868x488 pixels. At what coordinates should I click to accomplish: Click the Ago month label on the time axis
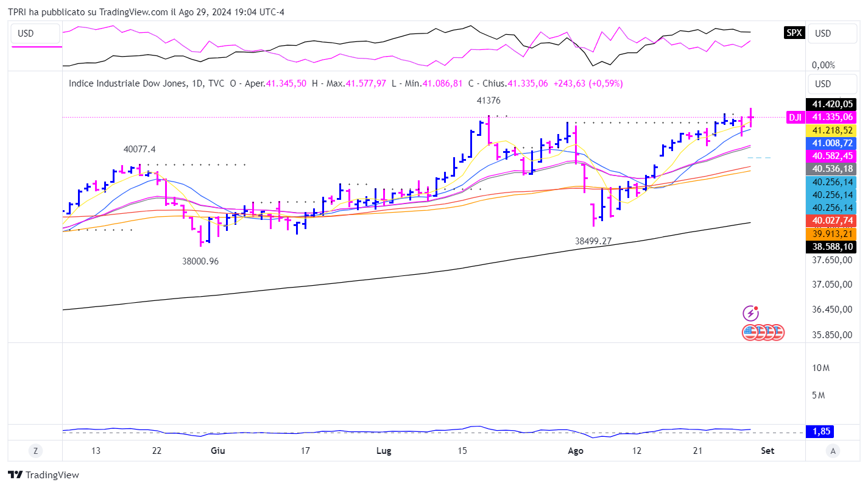576,451
